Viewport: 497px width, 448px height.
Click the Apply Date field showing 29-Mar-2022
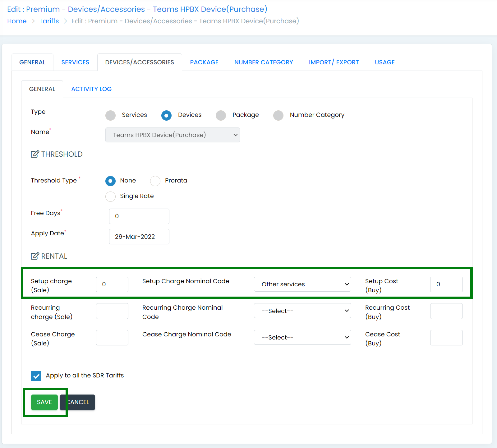coord(139,237)
